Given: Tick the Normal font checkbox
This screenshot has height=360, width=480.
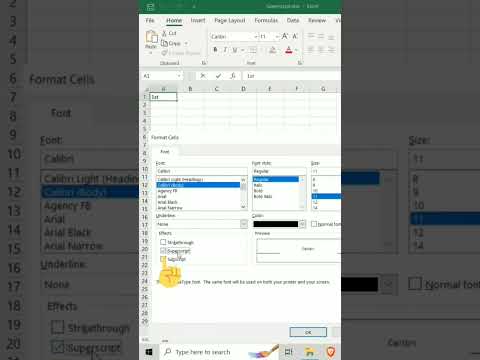Looking at the screenshot, I should pyautogui.click(x=314, y=224).
